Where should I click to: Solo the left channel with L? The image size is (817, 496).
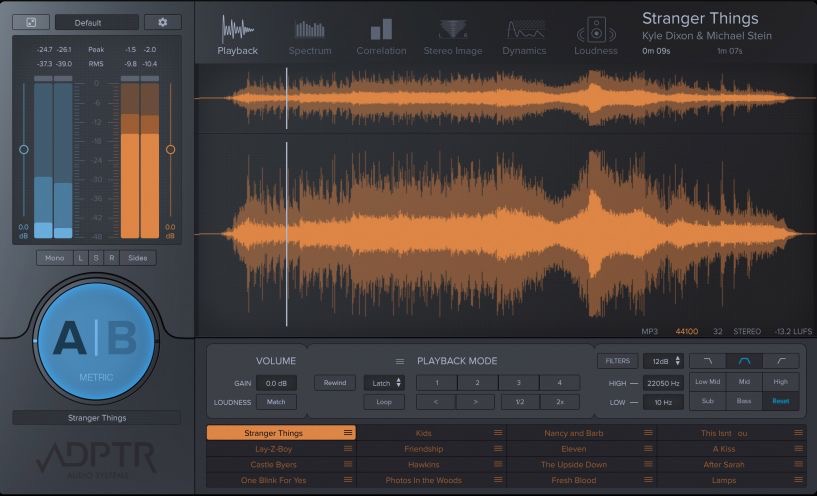(80, 258)
